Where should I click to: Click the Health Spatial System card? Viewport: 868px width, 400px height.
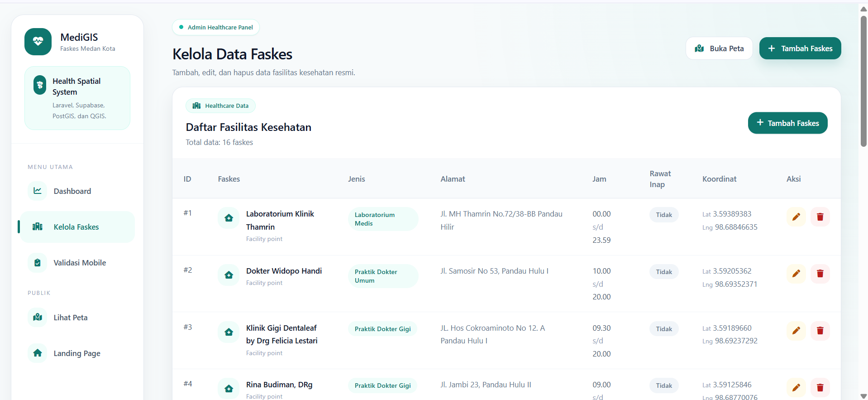pyautogui.click(x=77, y=98)
